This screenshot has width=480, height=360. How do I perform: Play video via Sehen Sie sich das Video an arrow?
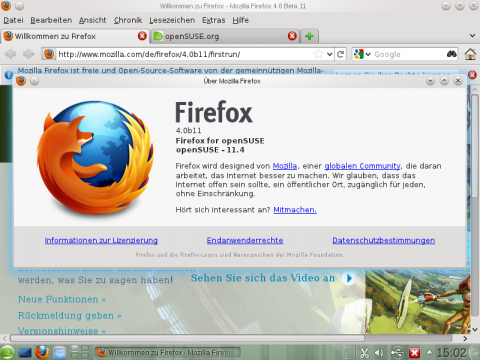coord(349,278)
